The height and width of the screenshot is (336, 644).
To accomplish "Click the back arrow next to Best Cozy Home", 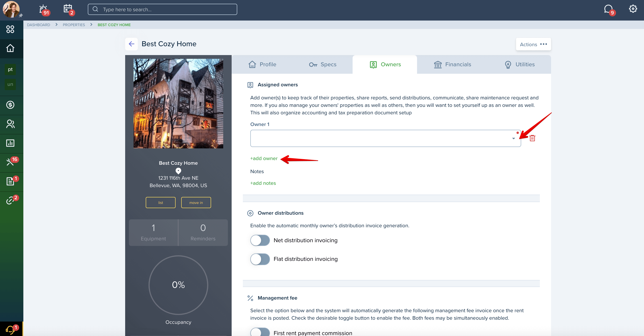I will tap(131, 44).
